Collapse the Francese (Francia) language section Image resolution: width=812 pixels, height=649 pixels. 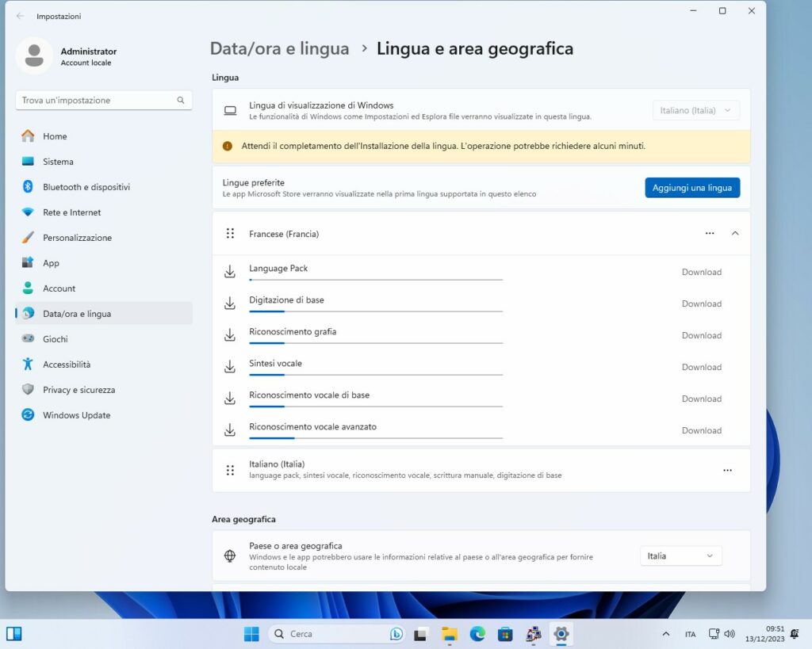pyautogui.click(x=735, y=234)
